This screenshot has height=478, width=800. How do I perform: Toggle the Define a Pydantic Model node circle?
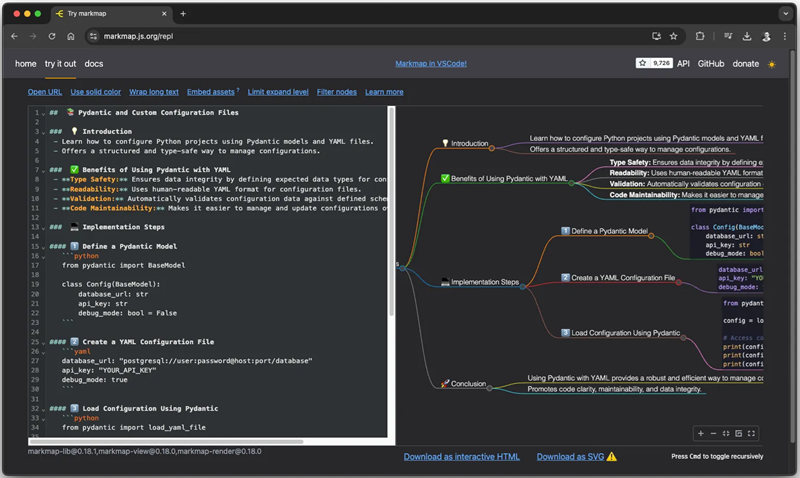point(652,236)
